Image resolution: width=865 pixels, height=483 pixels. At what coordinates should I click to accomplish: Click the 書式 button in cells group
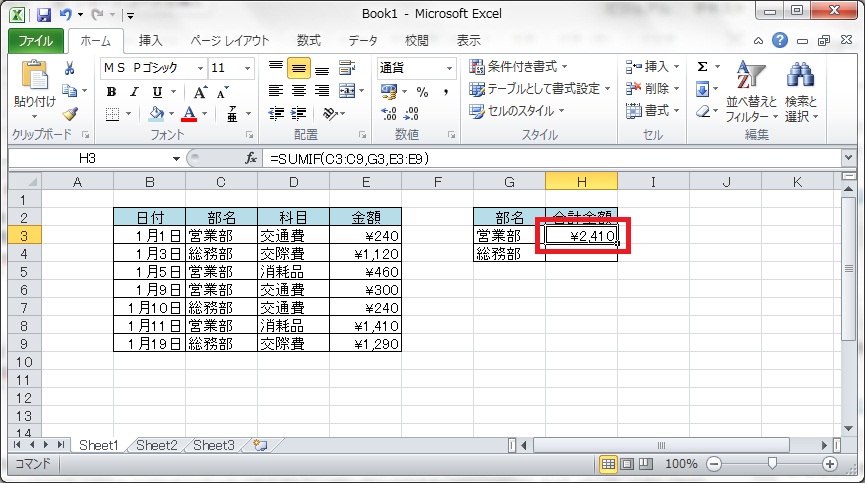652,111
